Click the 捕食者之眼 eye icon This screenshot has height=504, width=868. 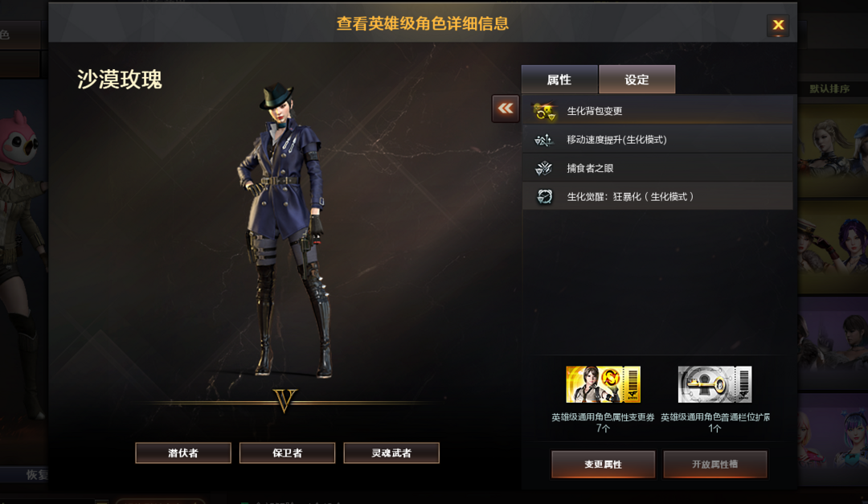point(543,168)
